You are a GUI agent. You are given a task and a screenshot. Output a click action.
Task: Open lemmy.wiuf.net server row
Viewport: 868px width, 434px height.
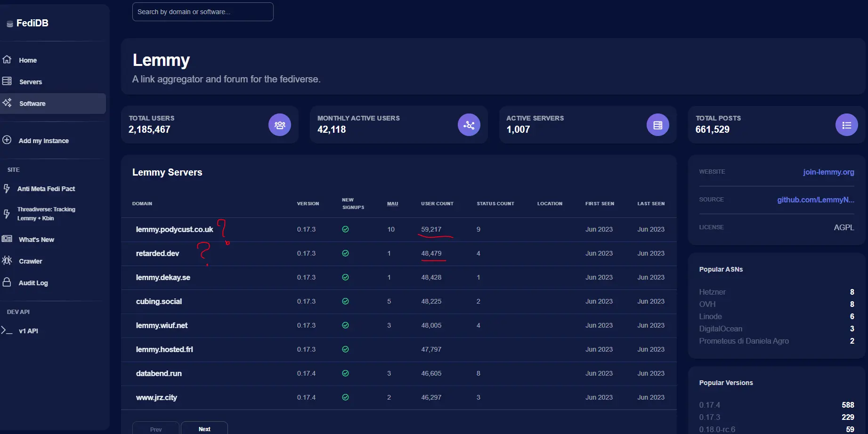coord(398,326)
